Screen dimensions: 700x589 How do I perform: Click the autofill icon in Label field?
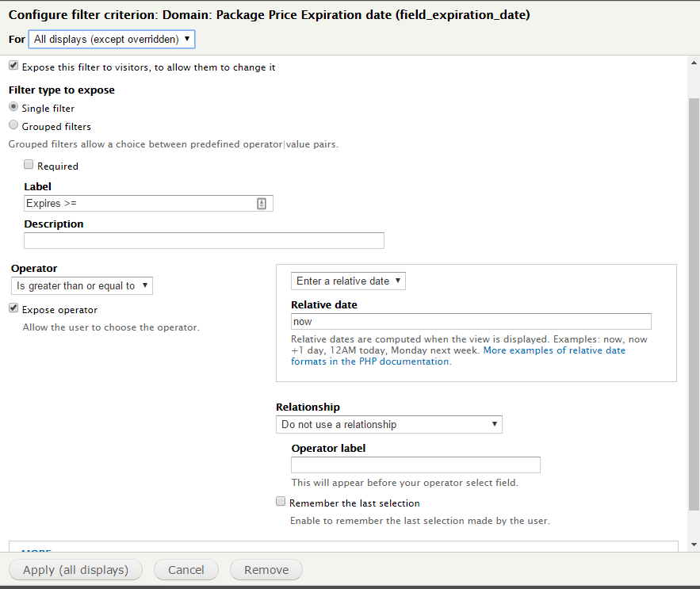point(262,204)
